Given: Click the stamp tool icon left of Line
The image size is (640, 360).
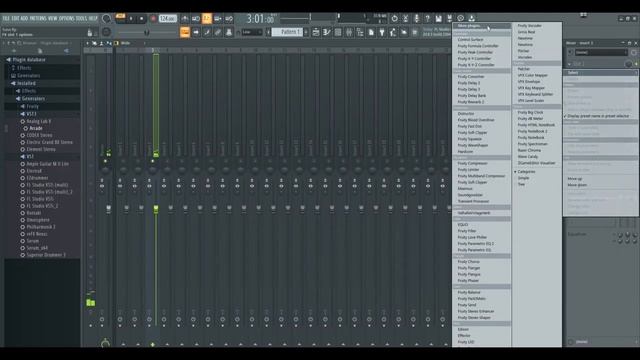Looking at the screenshot, I should (x=229, y=32).
